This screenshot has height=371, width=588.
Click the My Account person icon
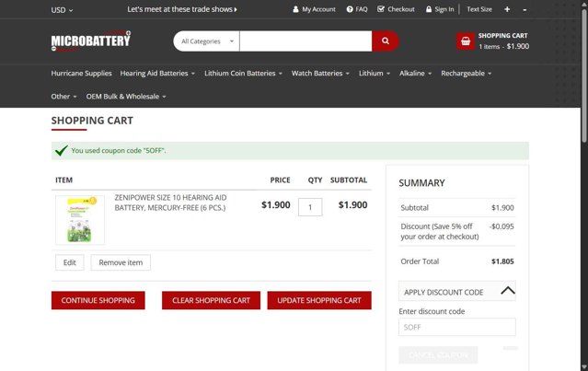pos(295,9)
